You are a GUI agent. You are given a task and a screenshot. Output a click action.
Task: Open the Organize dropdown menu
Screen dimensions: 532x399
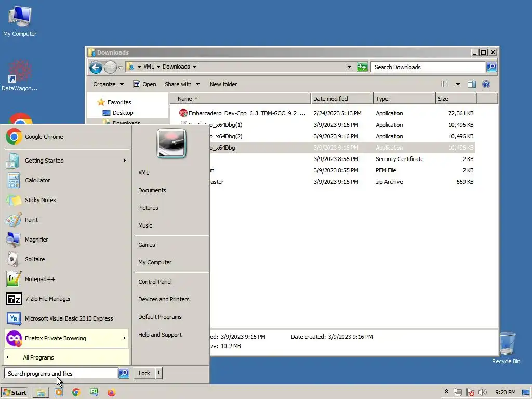click(x=108, y=84)
